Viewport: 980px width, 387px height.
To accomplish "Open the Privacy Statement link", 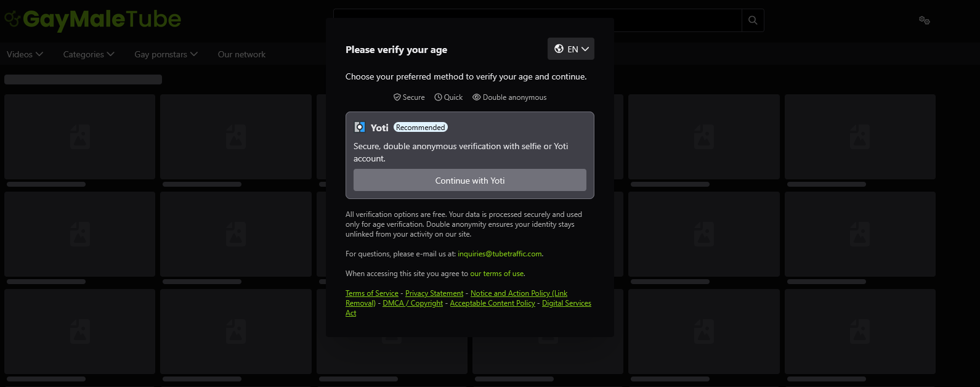I will coord(434,293).
